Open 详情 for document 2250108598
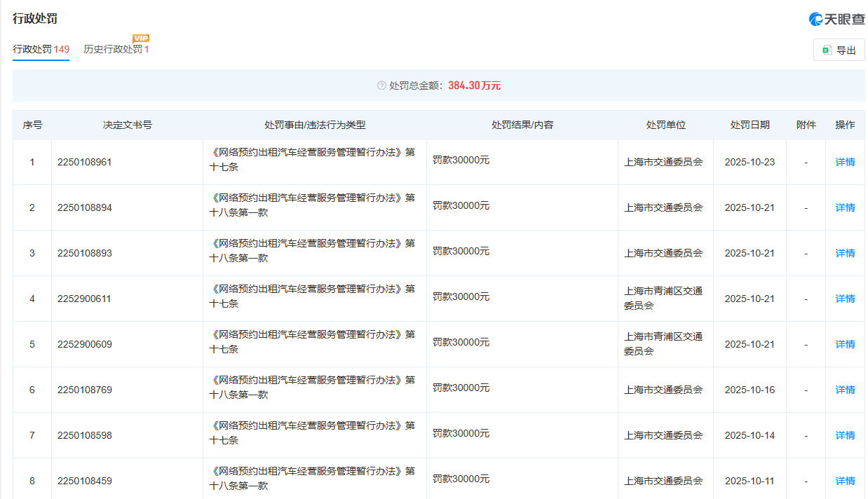Viewport: 868px width, 499px height. click(845, 435)
